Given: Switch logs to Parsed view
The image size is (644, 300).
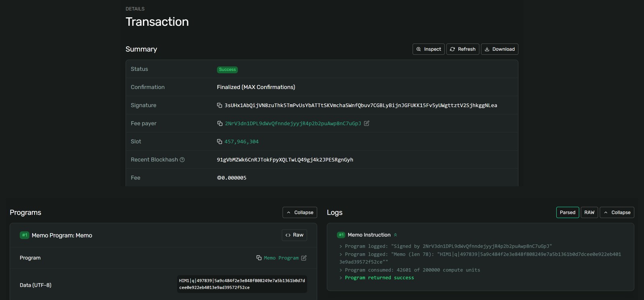Looking at the screenshot, I should click(568, 213).
